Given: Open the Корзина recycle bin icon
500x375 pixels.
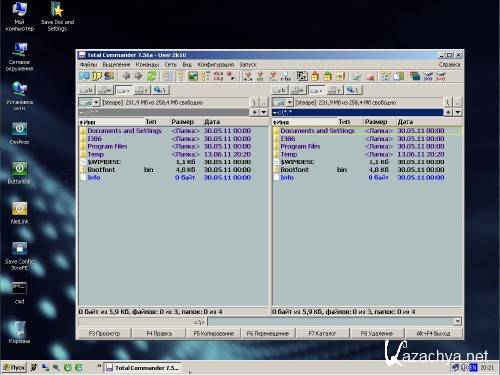Looking at the screenshot, I should click(x=19, y=332).
